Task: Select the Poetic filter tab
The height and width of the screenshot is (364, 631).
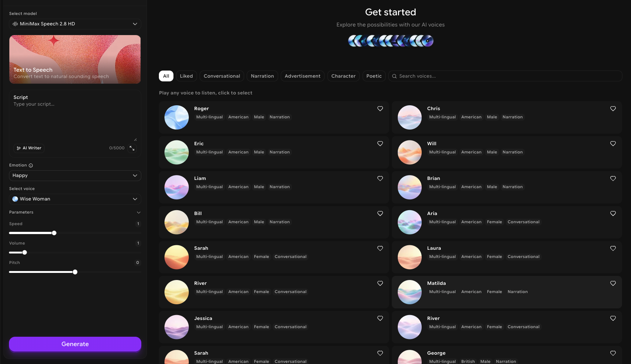Action: pyautogui.click(x=374, y=76)
